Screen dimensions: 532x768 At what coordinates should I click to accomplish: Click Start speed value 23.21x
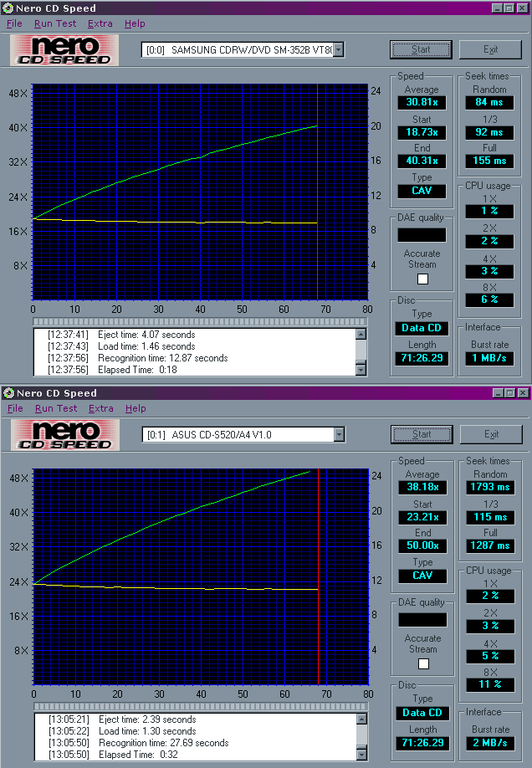(422, 517)
